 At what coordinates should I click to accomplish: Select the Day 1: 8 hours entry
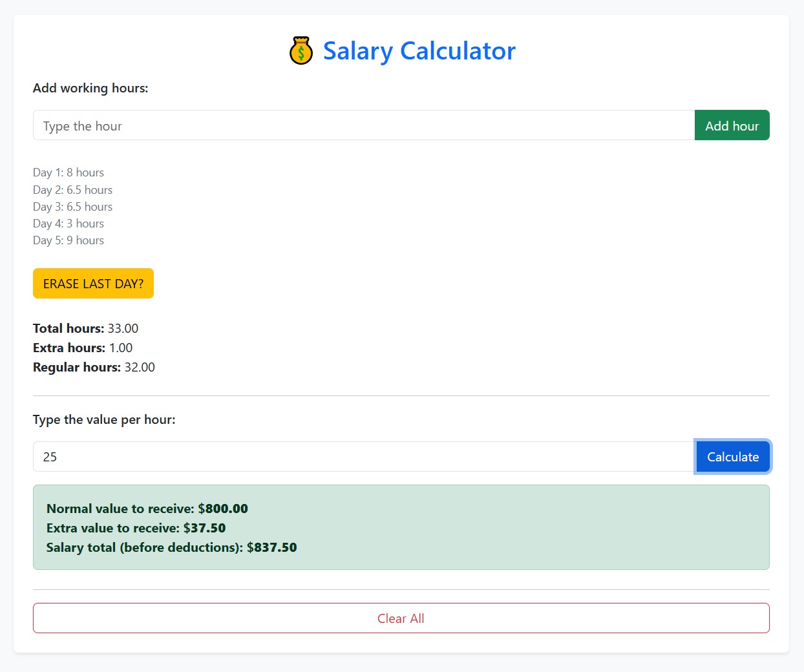point(68,172)
